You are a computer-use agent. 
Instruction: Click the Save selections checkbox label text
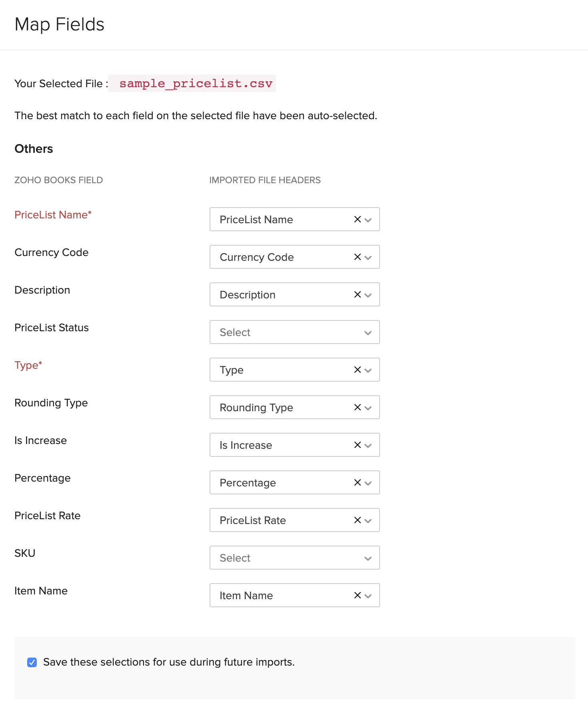pos(169,662)
